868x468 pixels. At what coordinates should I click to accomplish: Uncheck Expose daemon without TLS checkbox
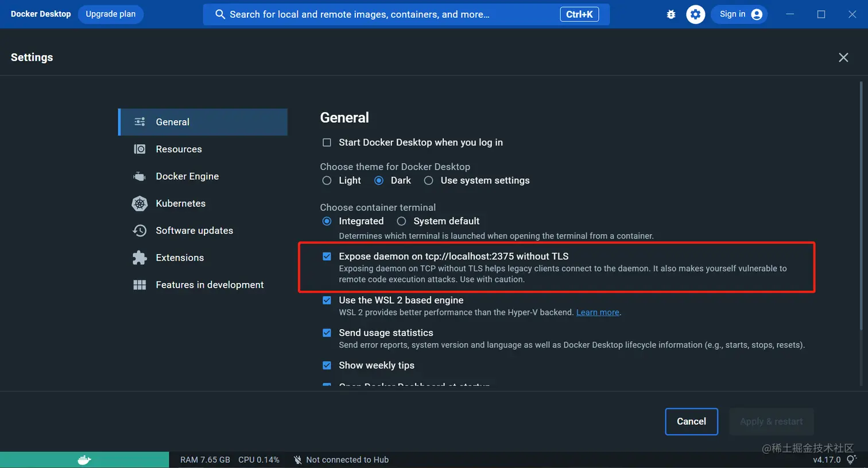[327, 257]
